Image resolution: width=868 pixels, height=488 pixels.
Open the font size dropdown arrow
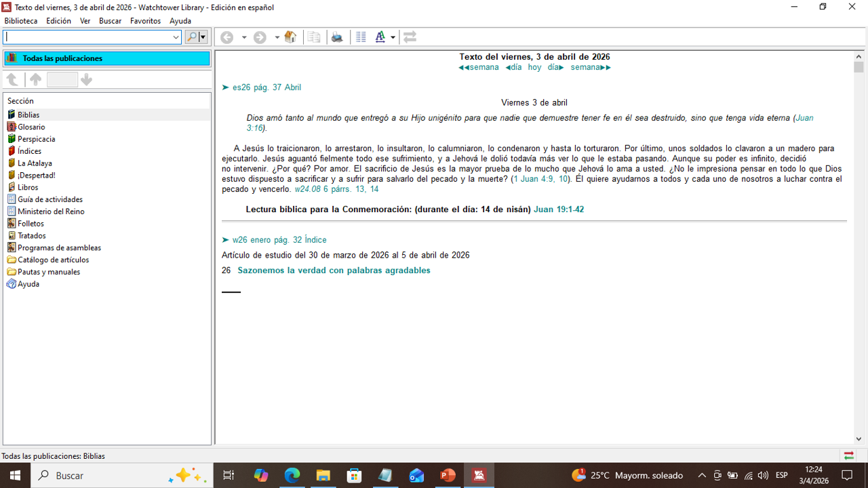click(393, 37)
